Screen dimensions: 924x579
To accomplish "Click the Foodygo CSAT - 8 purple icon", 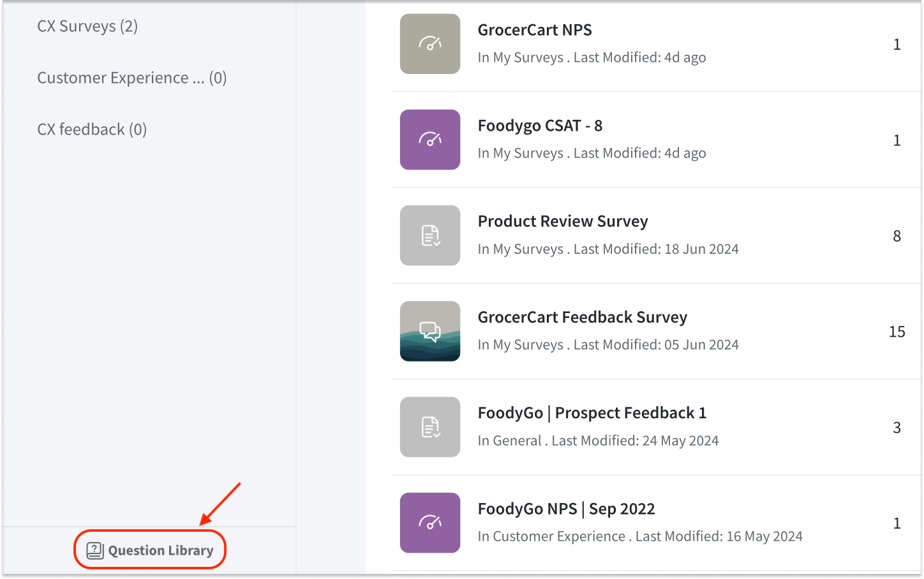I will (430, 140).
